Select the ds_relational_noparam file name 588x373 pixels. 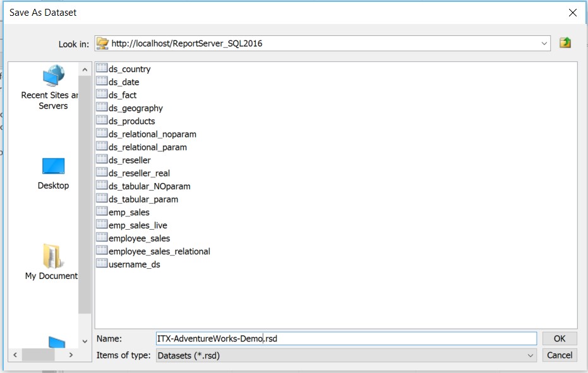click(152, 134)
